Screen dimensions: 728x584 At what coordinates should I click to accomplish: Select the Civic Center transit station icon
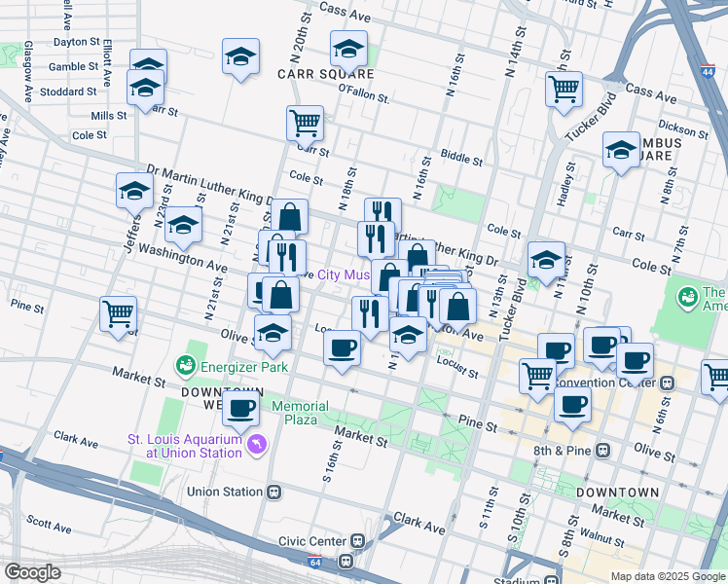[x=358, y=541]
